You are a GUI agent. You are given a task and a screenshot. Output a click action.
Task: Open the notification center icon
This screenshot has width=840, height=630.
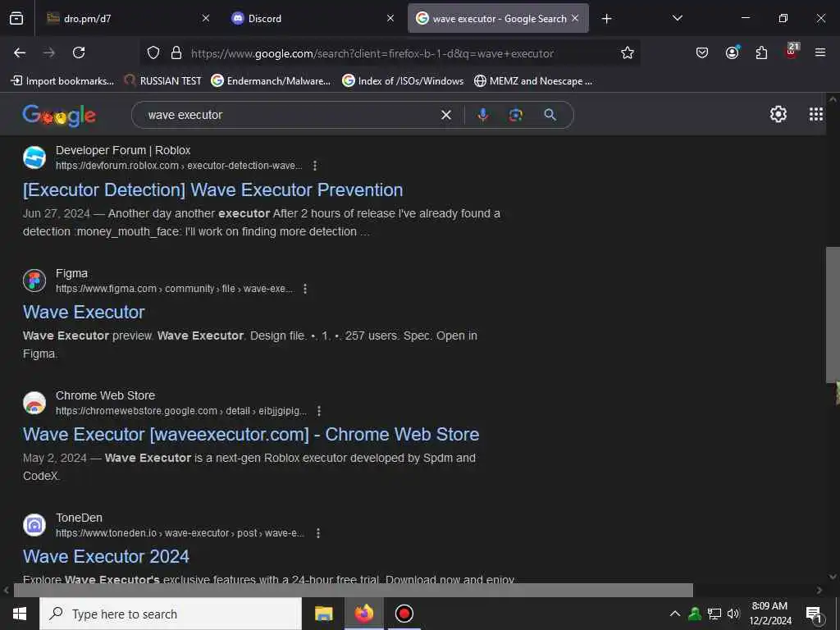(x=814, y=614)
